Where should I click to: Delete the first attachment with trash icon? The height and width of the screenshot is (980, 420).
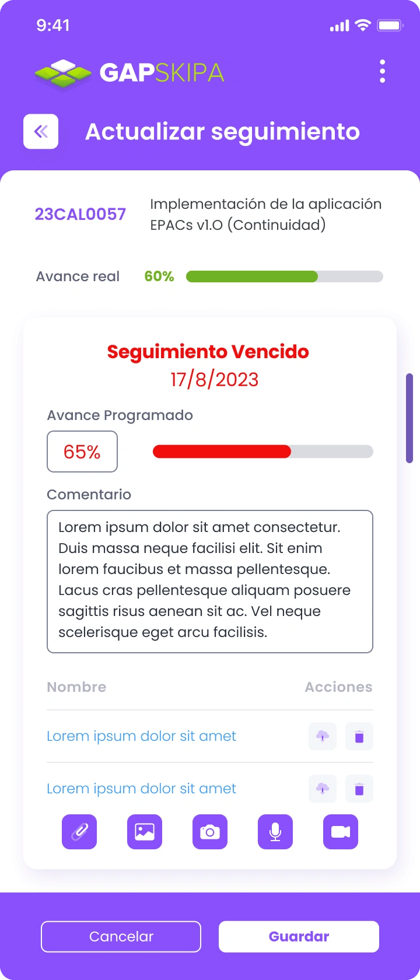pos(359,736)
